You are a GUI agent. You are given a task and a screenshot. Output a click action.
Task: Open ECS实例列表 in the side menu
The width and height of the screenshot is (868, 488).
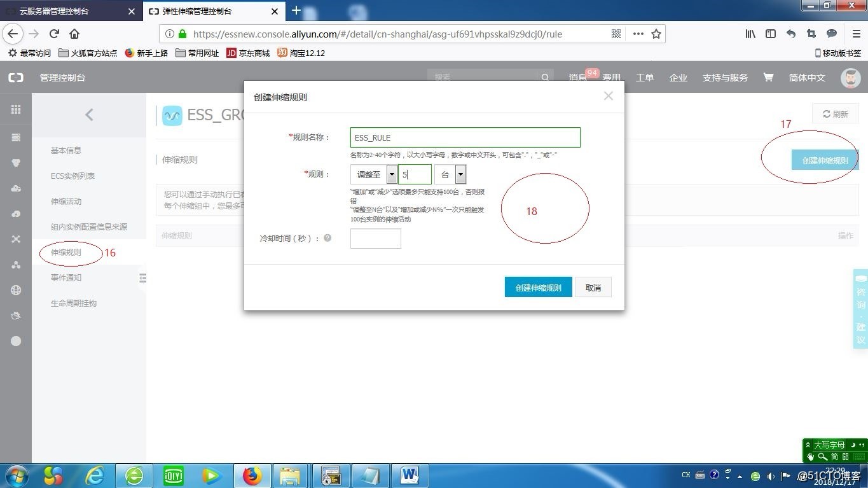point(72,176)
